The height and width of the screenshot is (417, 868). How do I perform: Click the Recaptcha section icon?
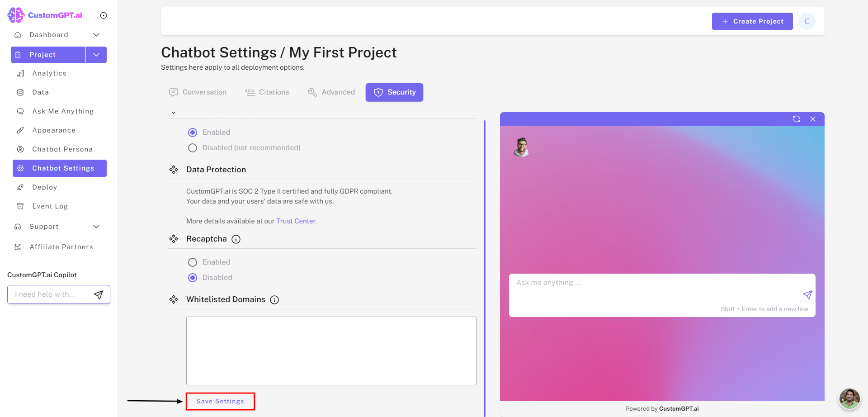[x=174, y=239]
